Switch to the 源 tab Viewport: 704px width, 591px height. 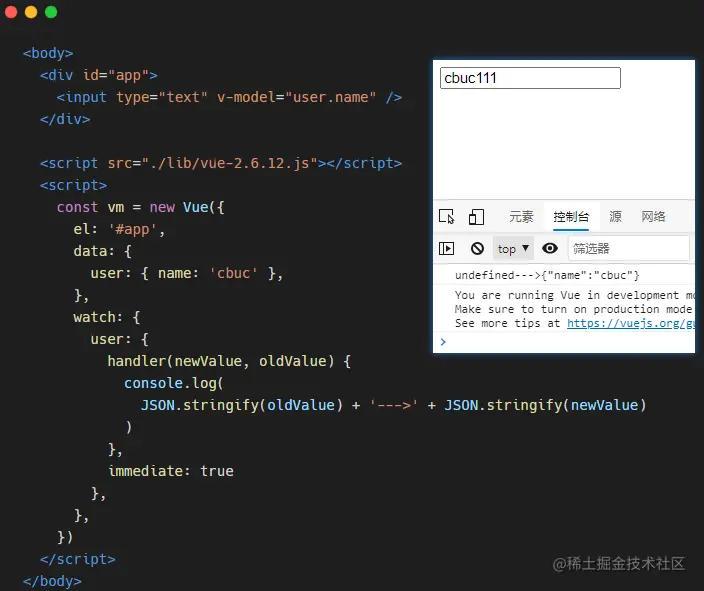(x=615, y=217)
